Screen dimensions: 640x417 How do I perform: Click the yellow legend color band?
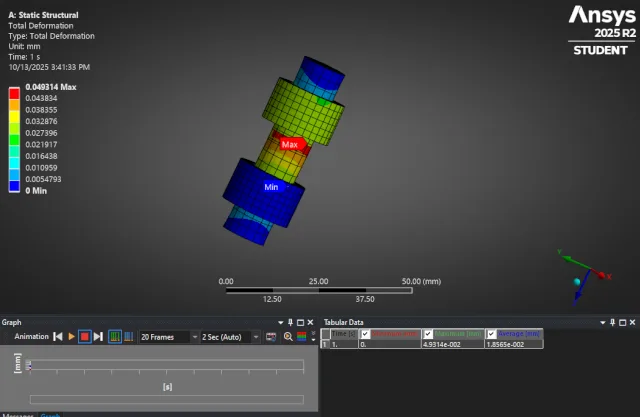click(x=14, y=116)
